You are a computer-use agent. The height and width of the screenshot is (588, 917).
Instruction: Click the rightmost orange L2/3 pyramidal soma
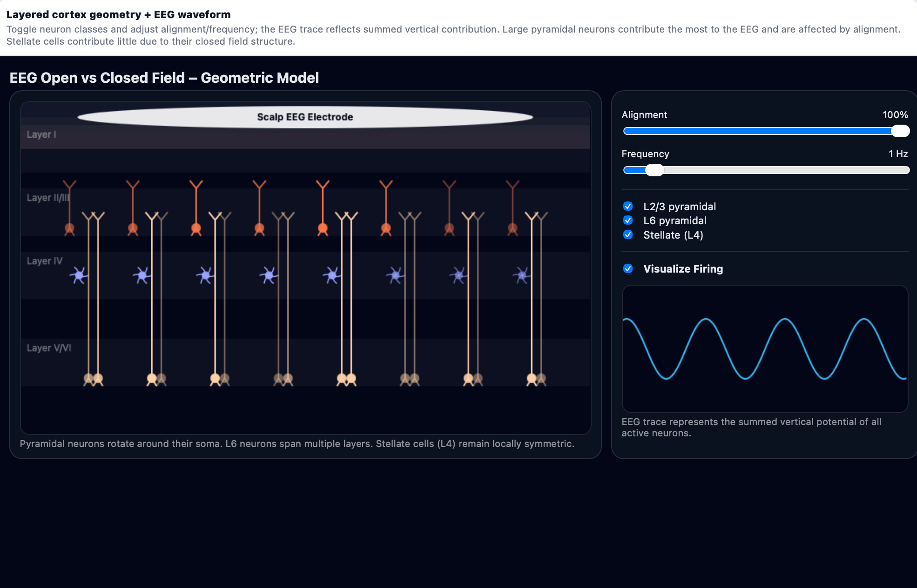(512, 228)
